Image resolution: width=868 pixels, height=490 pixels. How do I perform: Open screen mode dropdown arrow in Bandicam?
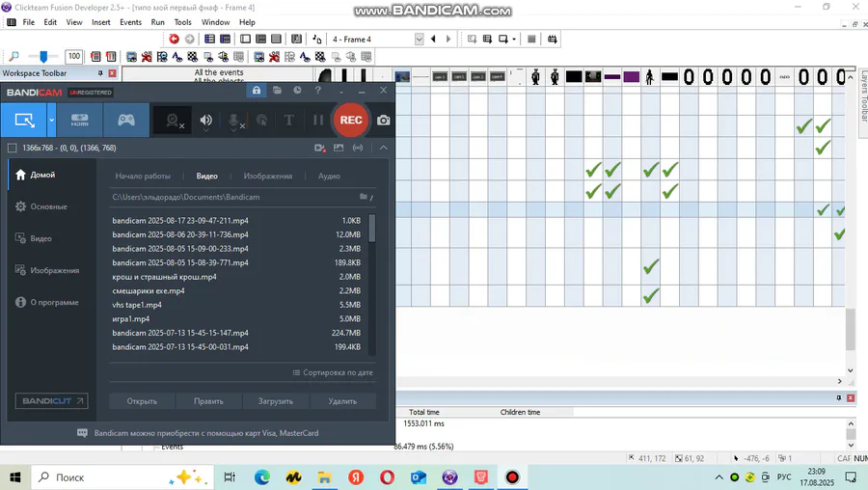51,121
